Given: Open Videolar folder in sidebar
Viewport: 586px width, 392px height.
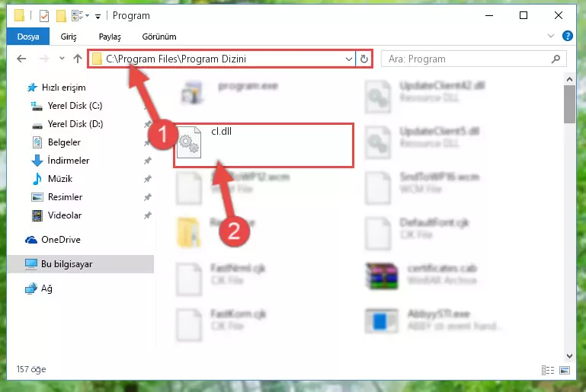Looking at the screenshot, I should [65, 215].
